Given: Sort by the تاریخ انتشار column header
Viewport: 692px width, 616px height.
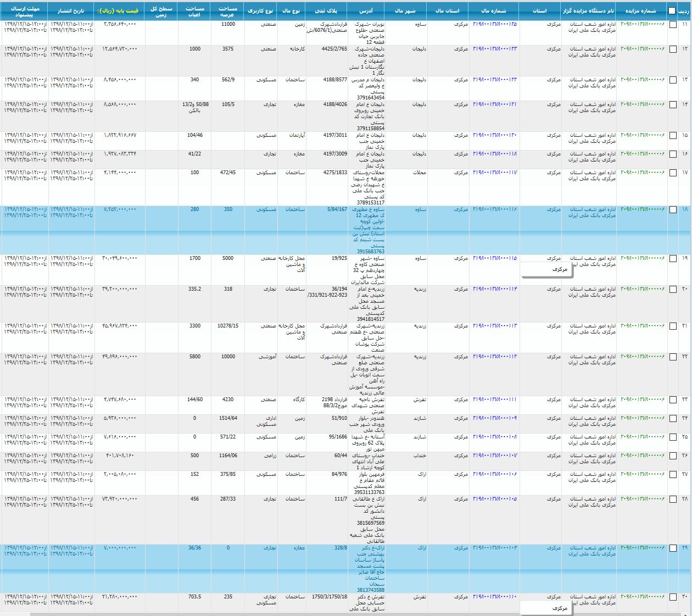Looking at the screenshot, I should point(71,11).
